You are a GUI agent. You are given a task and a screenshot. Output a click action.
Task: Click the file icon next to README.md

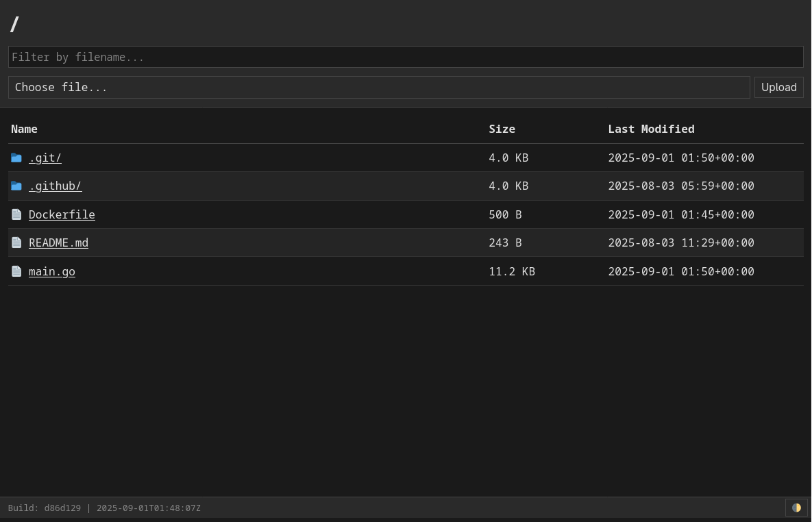(16, 243)
